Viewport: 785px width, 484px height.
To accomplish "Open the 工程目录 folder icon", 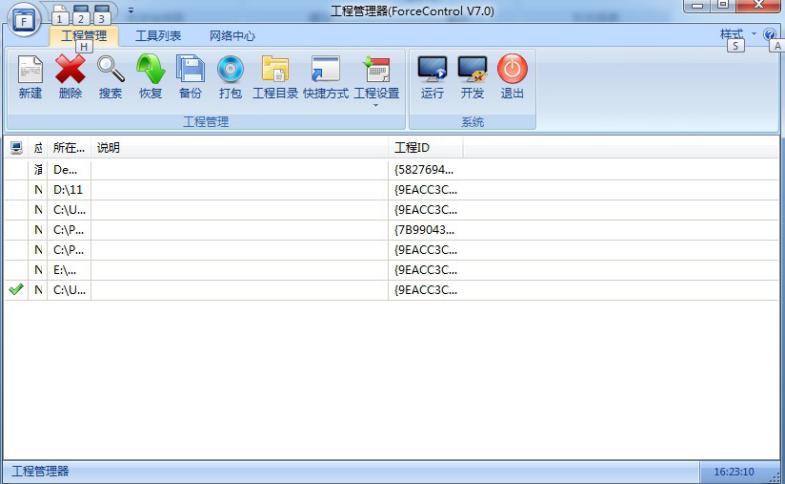I will coord(275,69).
